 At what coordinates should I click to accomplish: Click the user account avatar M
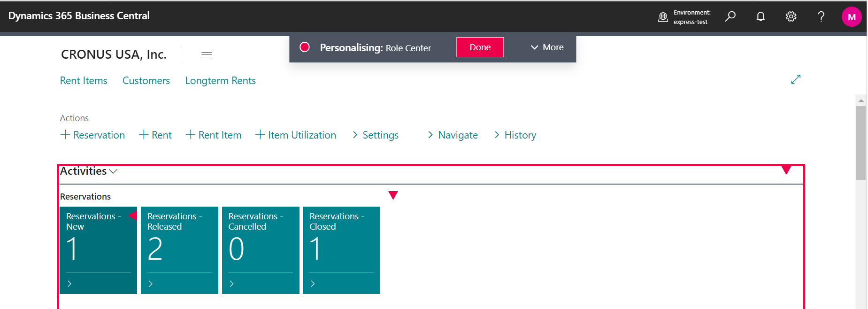click(851, 17)
